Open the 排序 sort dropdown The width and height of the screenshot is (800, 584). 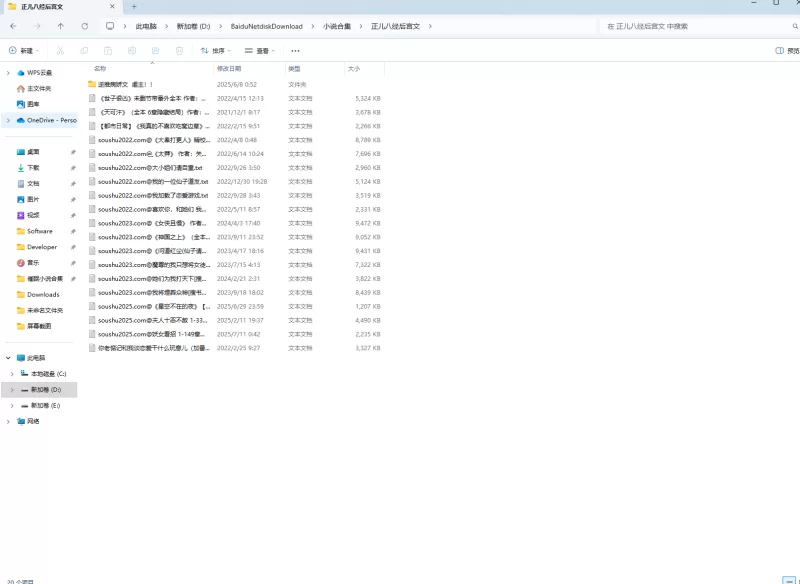pyautogui.click(x=215, y=50)
